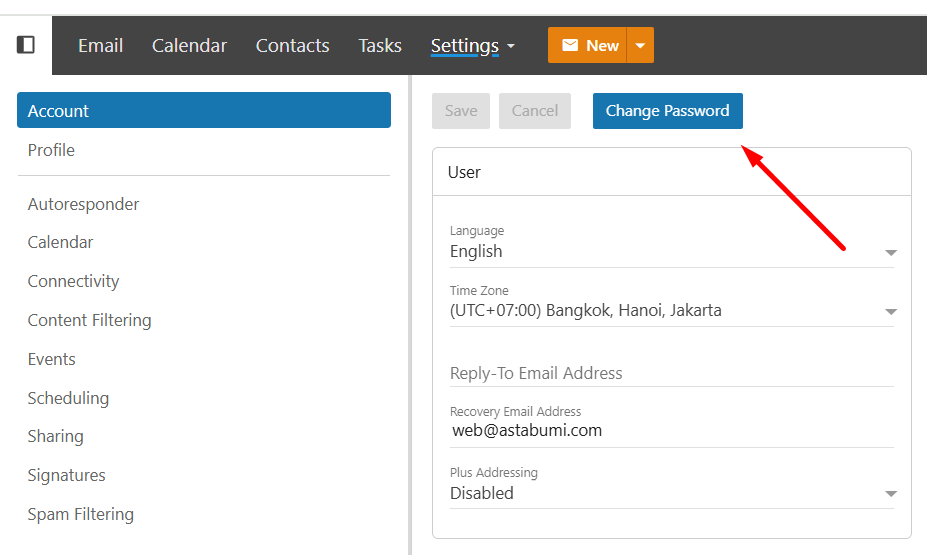Go to the Email tab
The image size is (927, 555).
click(x=101, y=46)
